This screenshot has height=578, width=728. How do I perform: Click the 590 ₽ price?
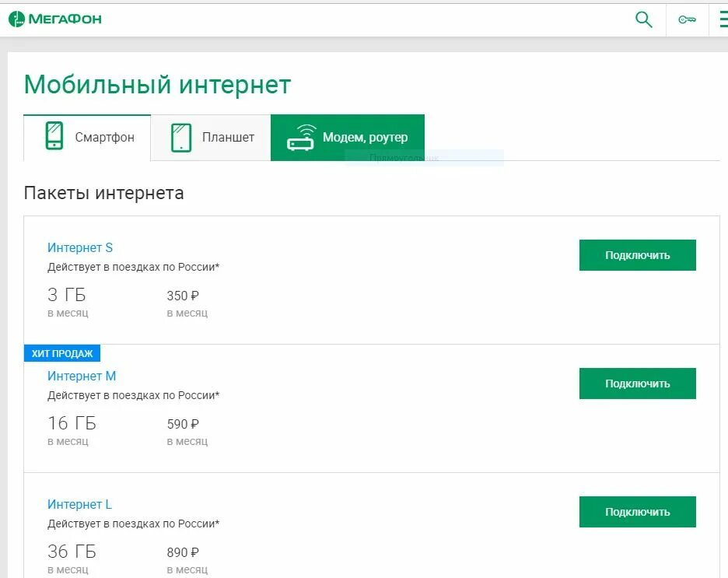pos(183,424)
